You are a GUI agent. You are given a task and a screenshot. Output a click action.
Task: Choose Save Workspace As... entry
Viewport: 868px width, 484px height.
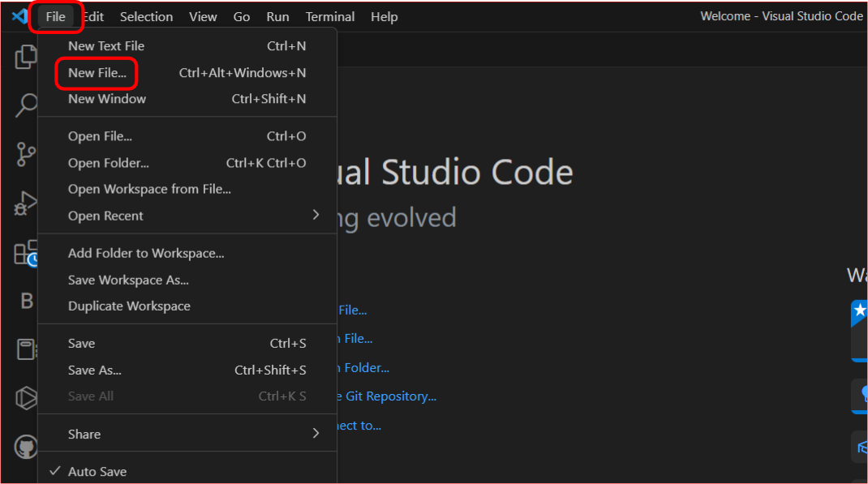[x=187, y=280]
